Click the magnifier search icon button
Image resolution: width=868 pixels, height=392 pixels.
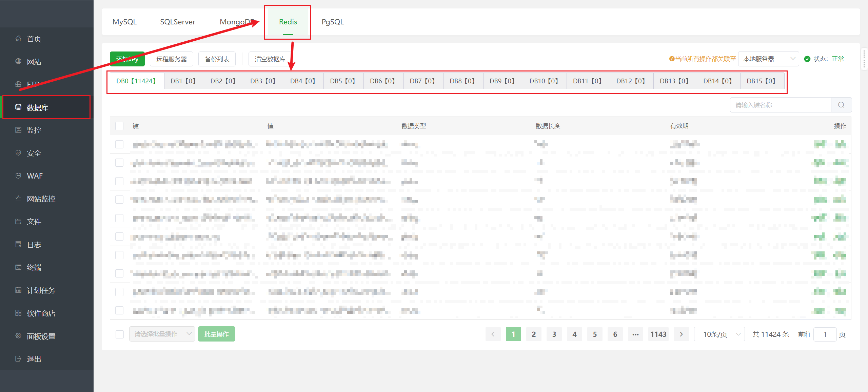(x=841, y=105)
